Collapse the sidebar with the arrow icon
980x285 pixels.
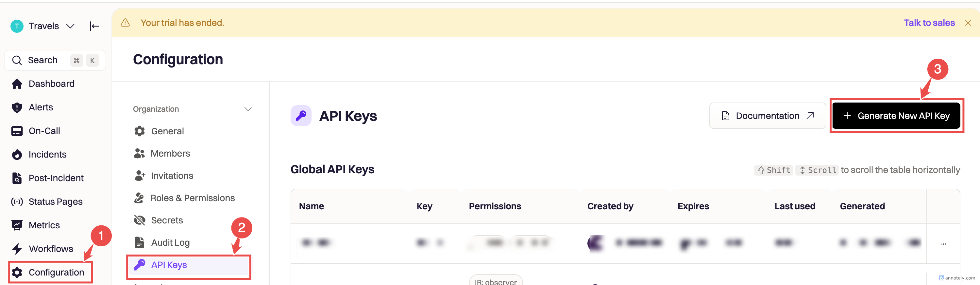click(94, 26)
